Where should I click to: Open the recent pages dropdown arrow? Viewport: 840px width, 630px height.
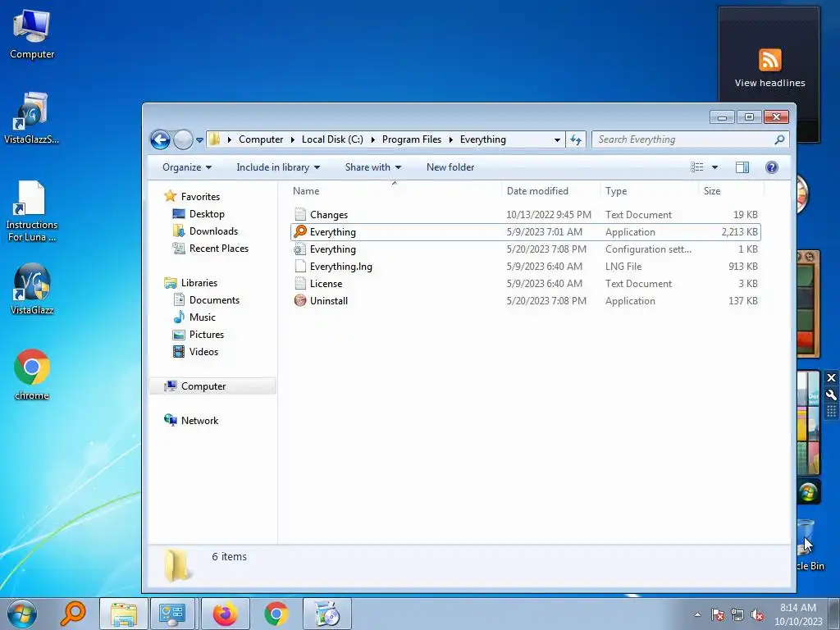[x=199, y=139]
